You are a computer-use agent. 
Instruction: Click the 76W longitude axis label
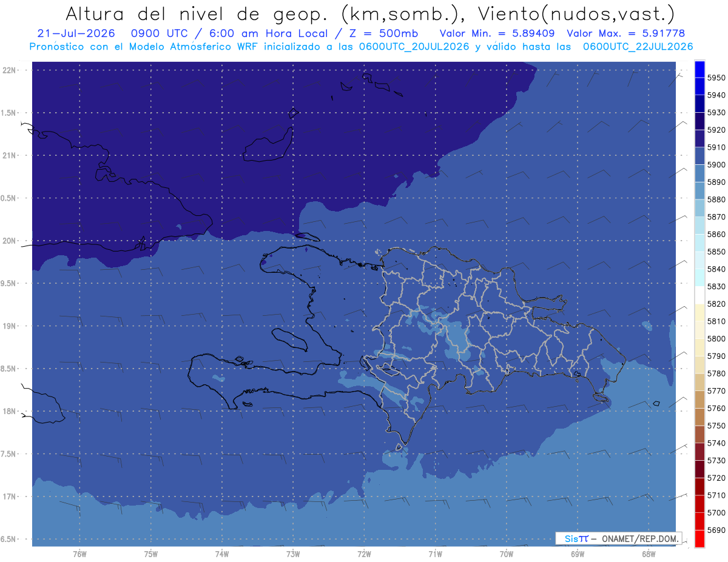[79, 554]
